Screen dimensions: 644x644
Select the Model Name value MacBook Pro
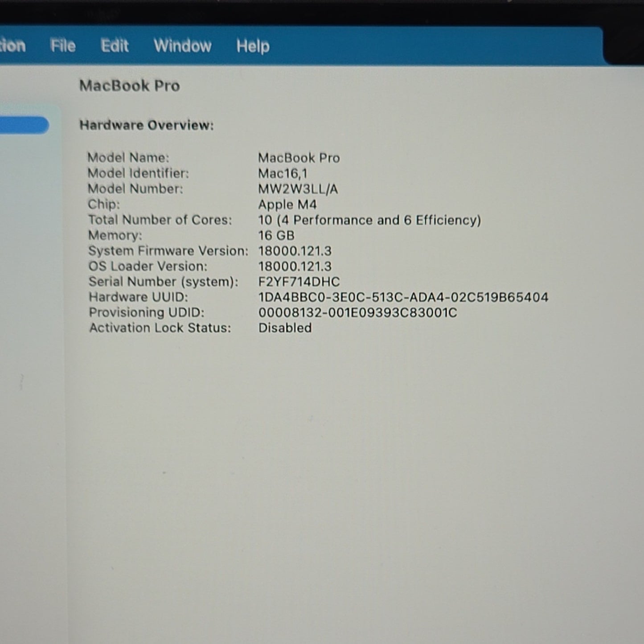pos(299,158)
